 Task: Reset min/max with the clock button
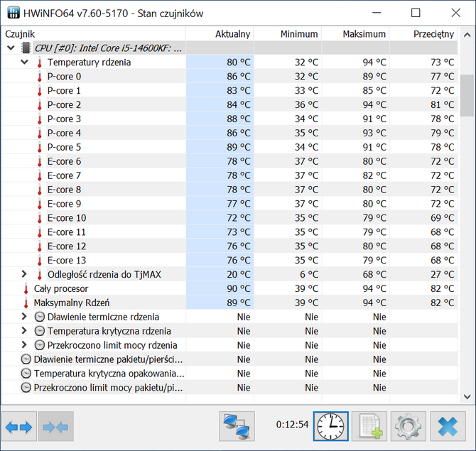[x=331, y=426]
